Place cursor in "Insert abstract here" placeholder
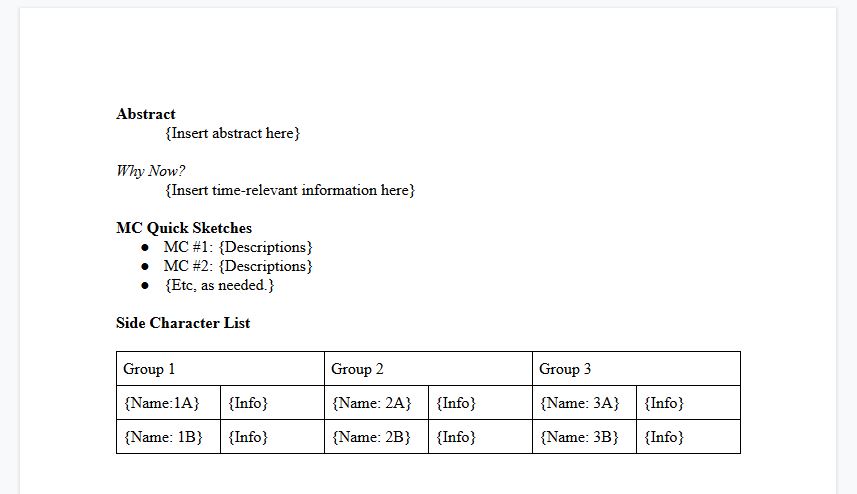Image resolution: width=857 pixels, height=494 pixels. [233, 133]
